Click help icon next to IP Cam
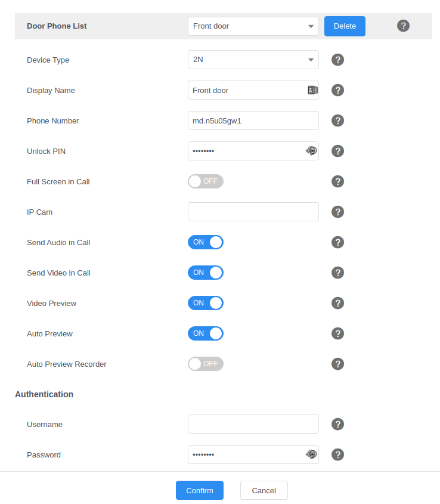Screen dimensions: 440x504 tap(337, 212)
